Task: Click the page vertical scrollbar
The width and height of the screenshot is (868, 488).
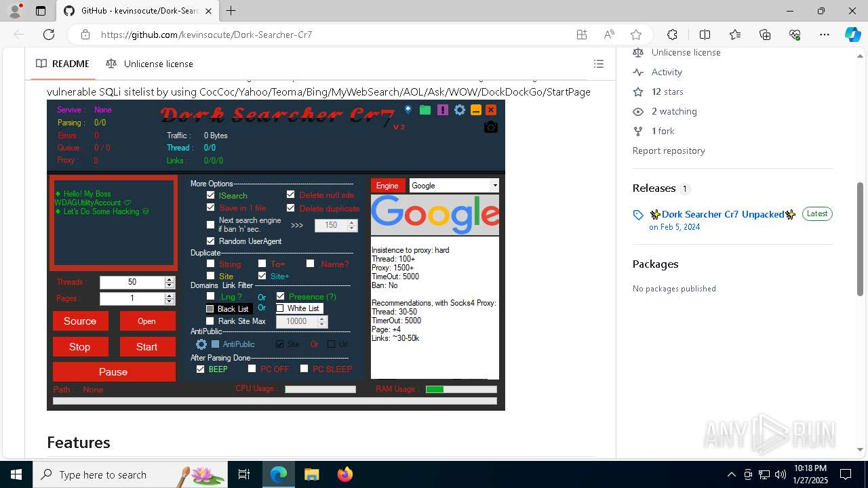Action: coord(860,239)
